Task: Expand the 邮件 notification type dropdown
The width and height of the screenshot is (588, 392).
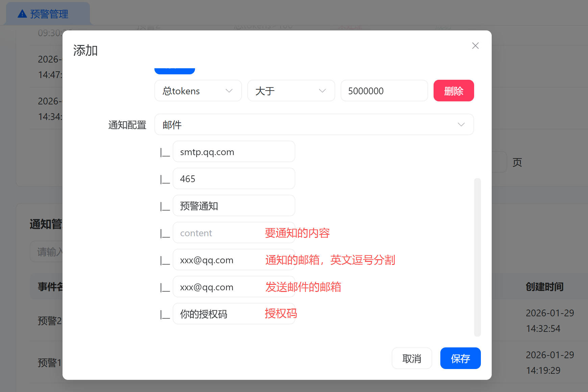Action: point(314,124)
